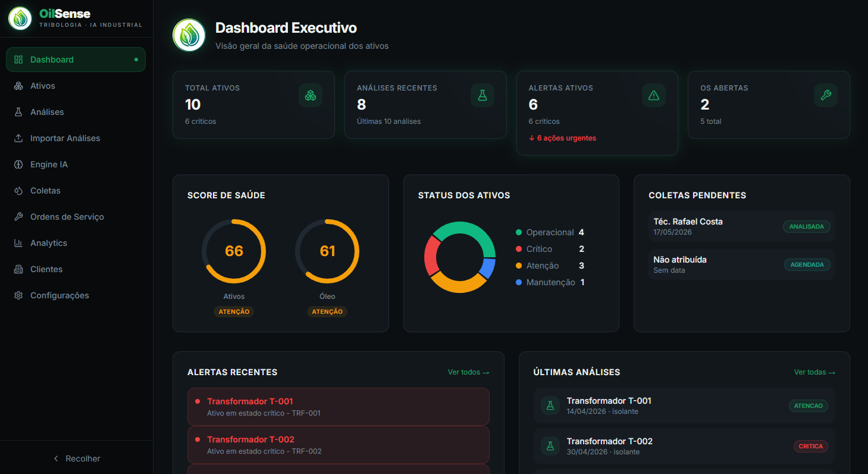
Task: Click the Crítico legend entry
Action: (x=550, y=249)
